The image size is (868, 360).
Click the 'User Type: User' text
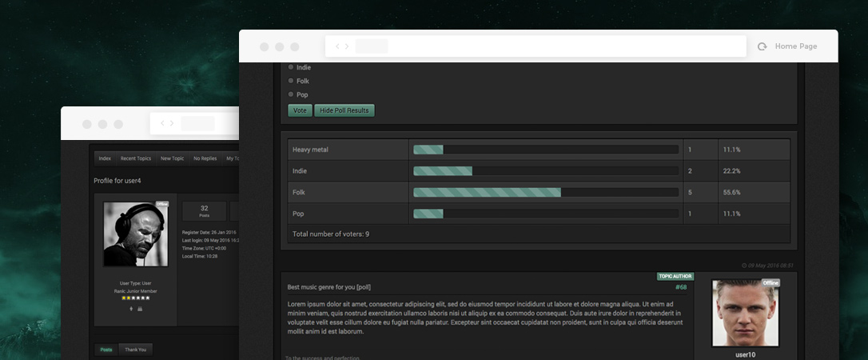(x=136, y=283)
